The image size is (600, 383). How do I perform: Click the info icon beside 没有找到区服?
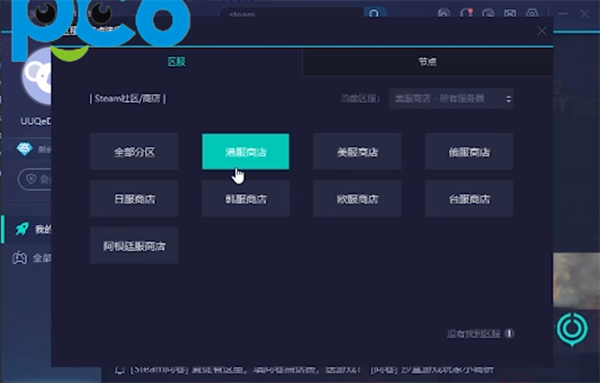[509, 333]
